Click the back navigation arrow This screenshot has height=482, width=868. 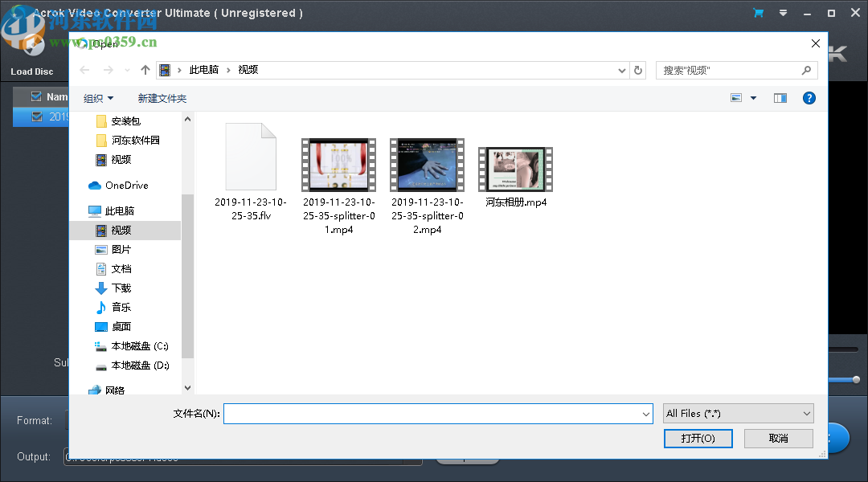(x=84, y=70)
